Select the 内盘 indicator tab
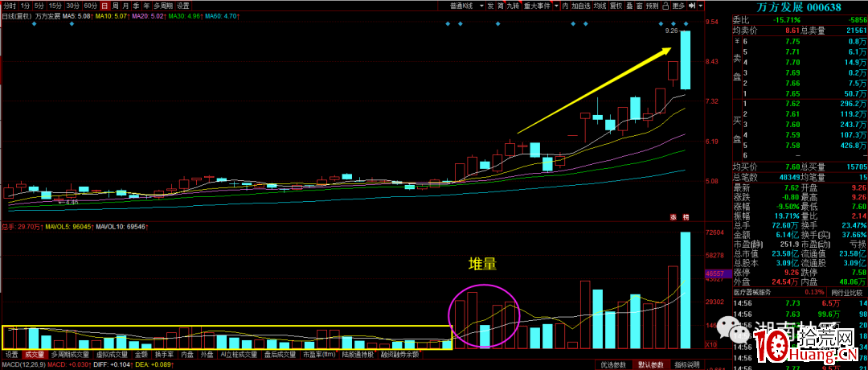This screenshot has width=868, height=370. (x=187, y=354)
